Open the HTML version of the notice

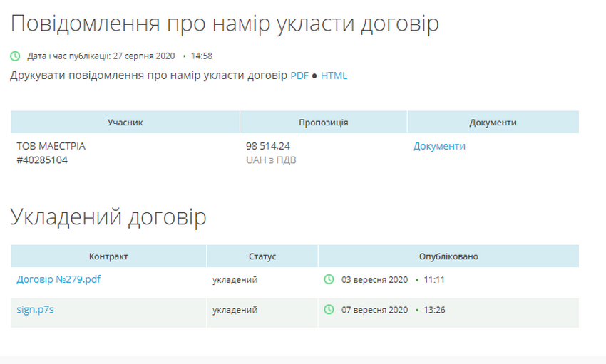(x=334, y=76)
